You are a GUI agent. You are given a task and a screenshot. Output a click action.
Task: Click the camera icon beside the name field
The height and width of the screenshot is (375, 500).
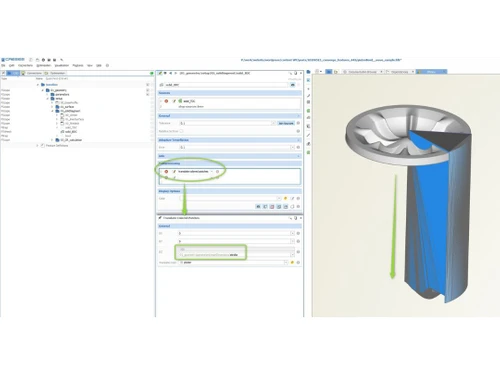pos(292,85)
